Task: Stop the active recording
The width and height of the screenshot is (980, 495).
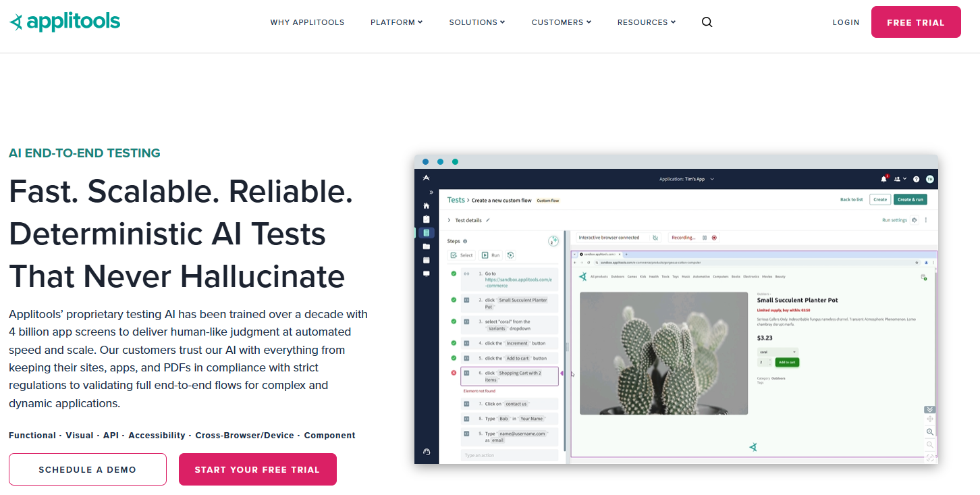Action: pos(714,238)
